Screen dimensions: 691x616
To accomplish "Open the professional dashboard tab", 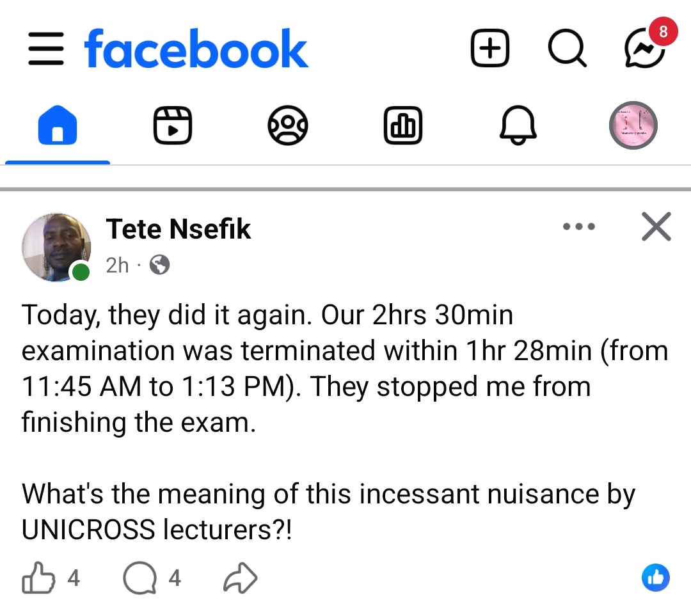I will click(402, 125).
